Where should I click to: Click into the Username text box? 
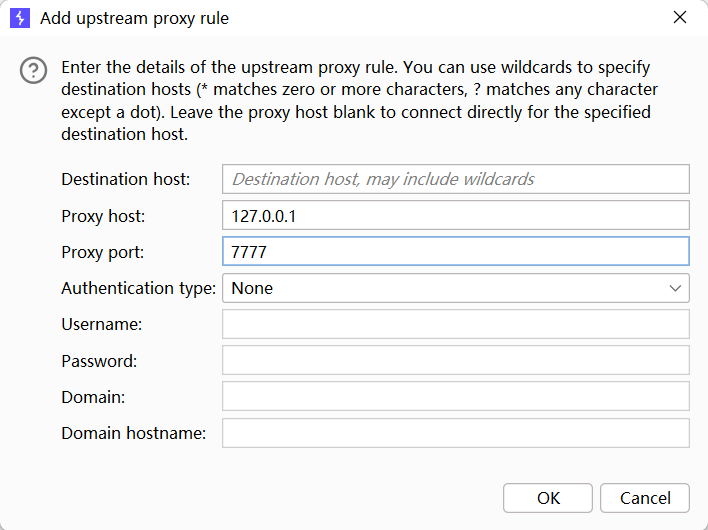pos(455,324)
